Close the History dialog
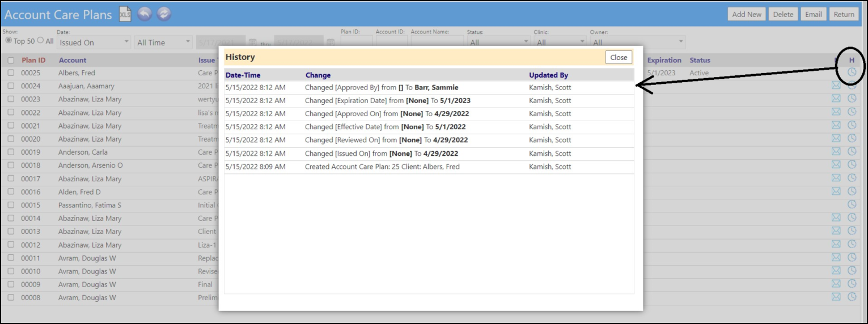This screenshot has width=868, height=324. click(619, 57)
